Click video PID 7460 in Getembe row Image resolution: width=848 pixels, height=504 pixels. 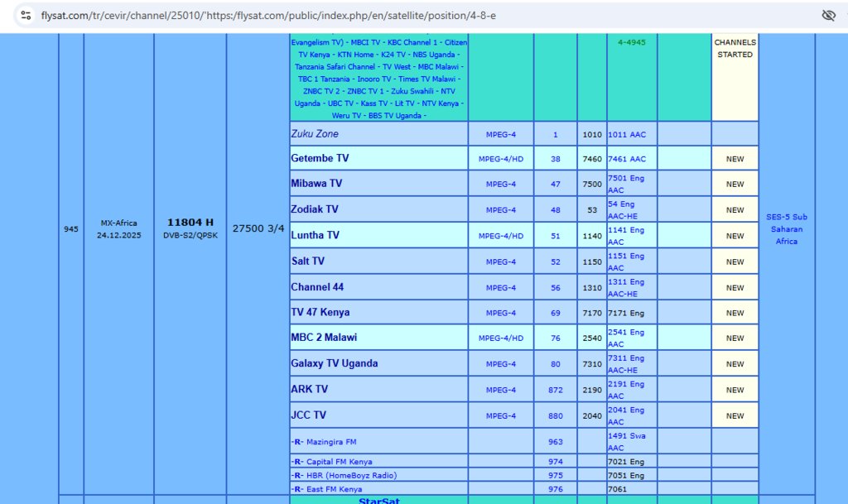pos(592,159)
